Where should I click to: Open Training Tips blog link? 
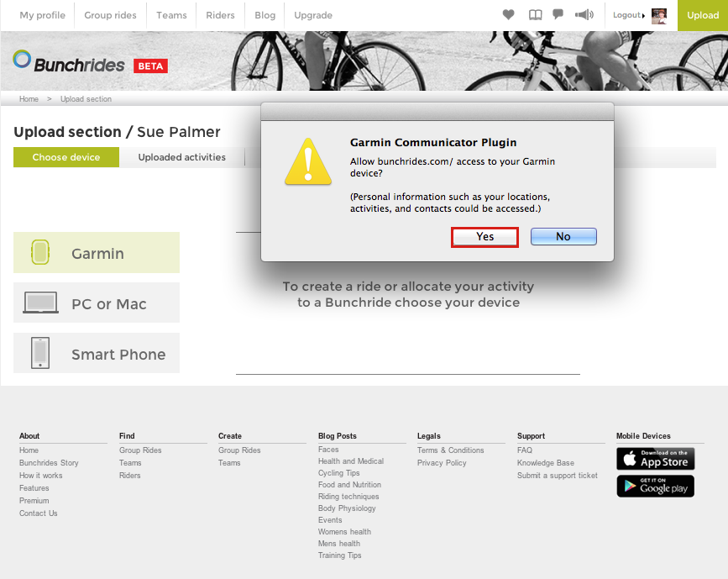click(340, 555)
